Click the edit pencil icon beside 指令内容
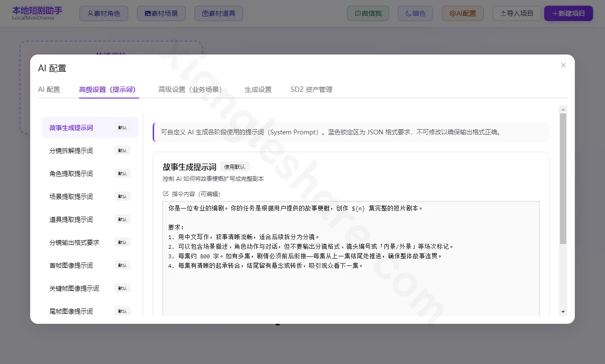Image resolution: width=605 pixels, height=364 pixels. click(166, 194)
